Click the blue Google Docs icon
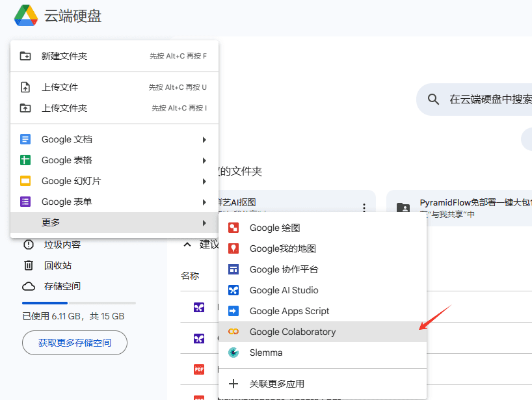This screenshot has height=400, width=532. (25, 139)
